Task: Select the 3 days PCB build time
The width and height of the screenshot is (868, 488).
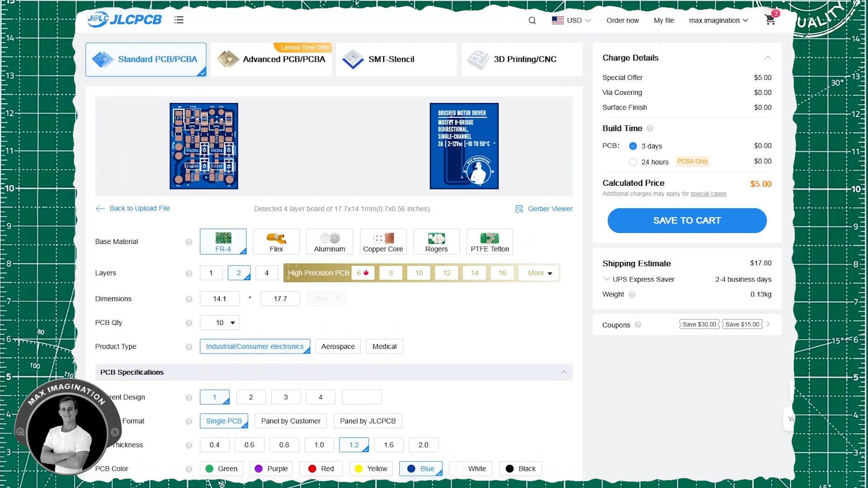Action: point(633,146)
